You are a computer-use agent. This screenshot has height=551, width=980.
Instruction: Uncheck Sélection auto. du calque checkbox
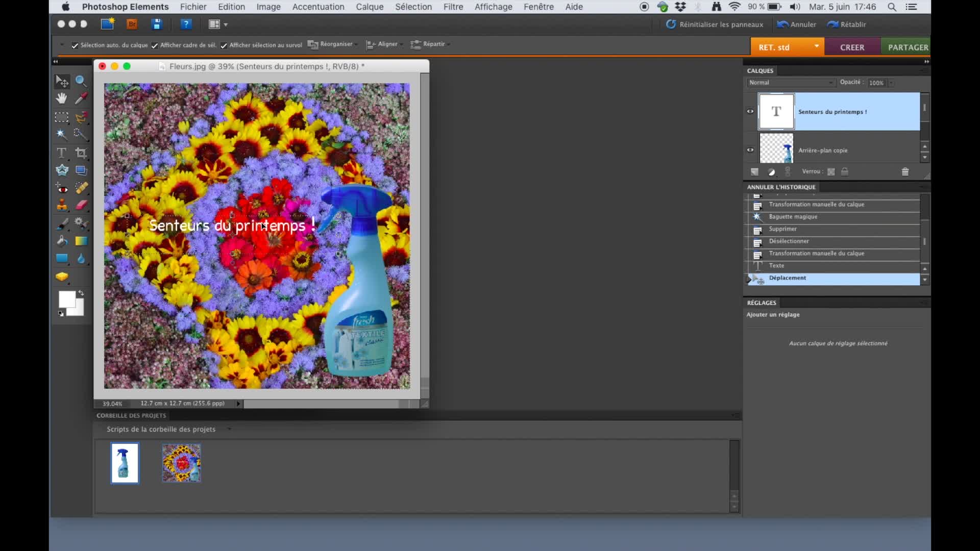(75, 45)
